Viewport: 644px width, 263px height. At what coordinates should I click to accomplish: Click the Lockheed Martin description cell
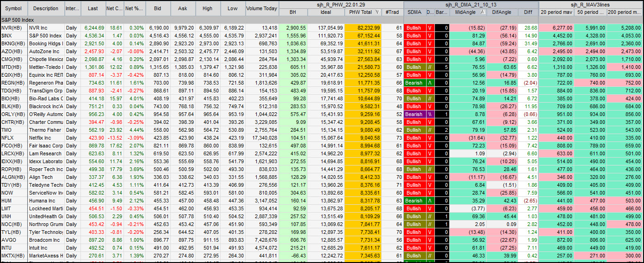46,209
